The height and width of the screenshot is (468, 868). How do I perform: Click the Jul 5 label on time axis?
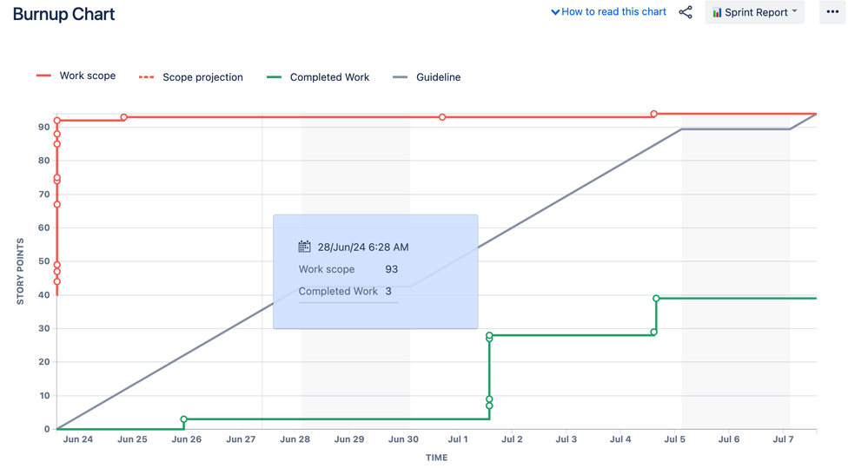674,439
